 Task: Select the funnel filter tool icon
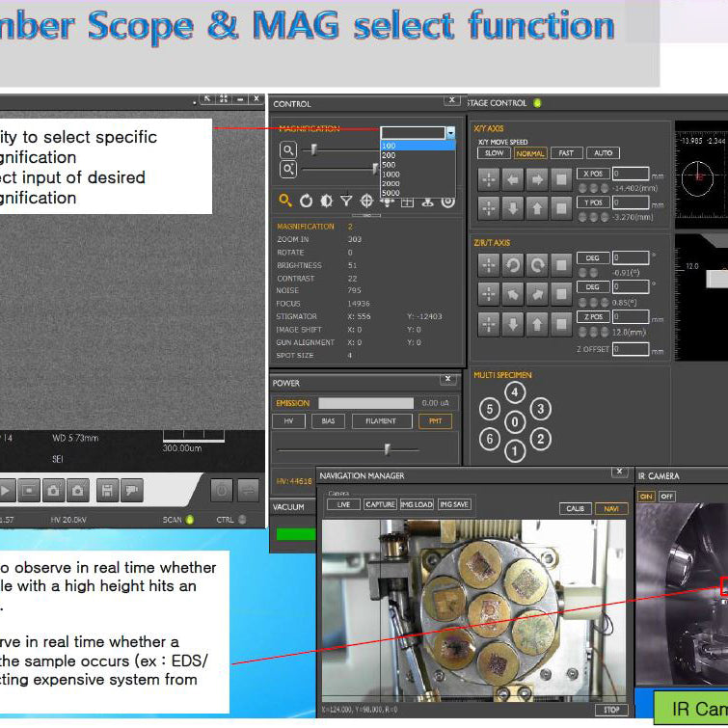click(346, 201)
